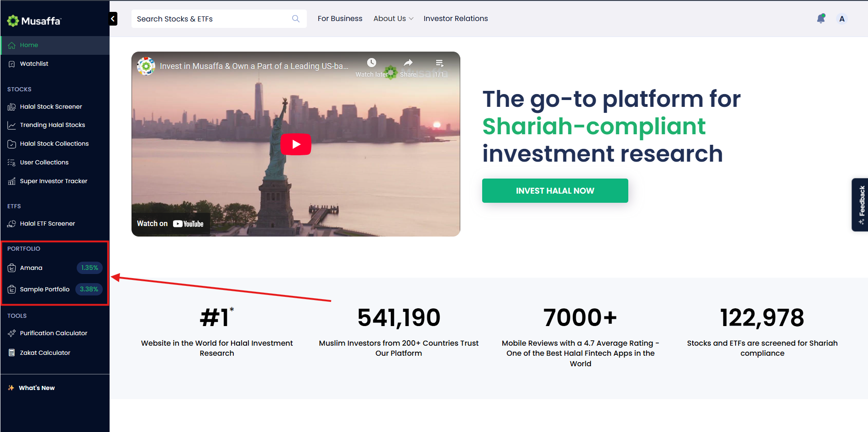Open the Home menu item

click(x=55, y=45)
